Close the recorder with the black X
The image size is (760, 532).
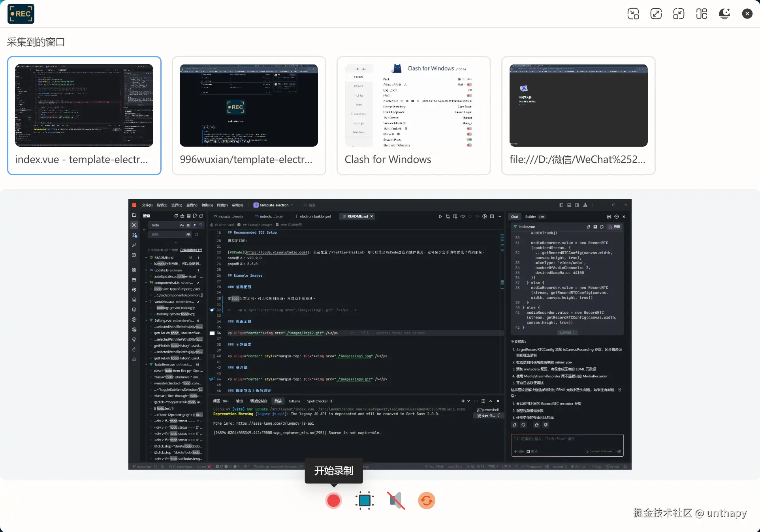tap(747, 14)
